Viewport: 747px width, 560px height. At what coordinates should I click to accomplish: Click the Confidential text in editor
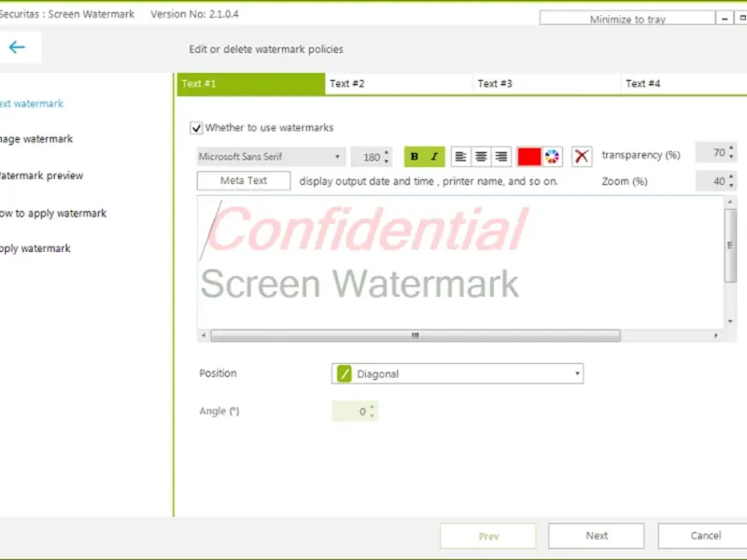[367, 229]
